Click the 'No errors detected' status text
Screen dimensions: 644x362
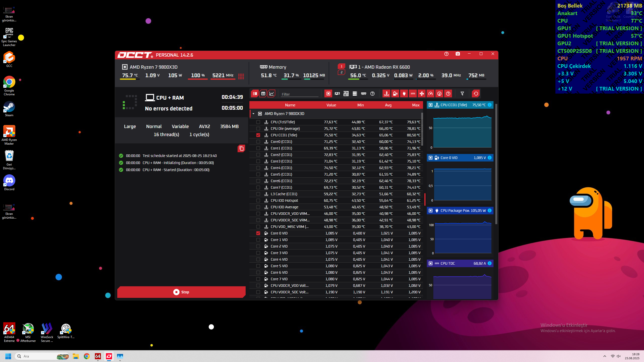169,108
